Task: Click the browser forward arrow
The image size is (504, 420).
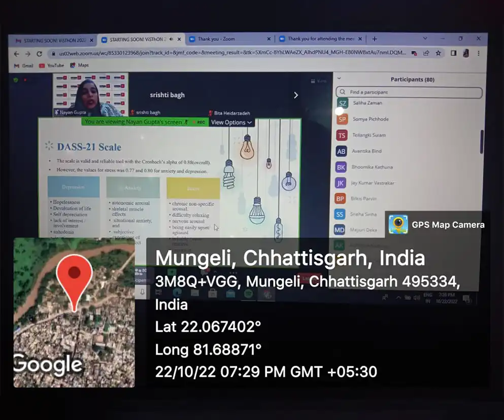Action: click(x=28, y=54)
